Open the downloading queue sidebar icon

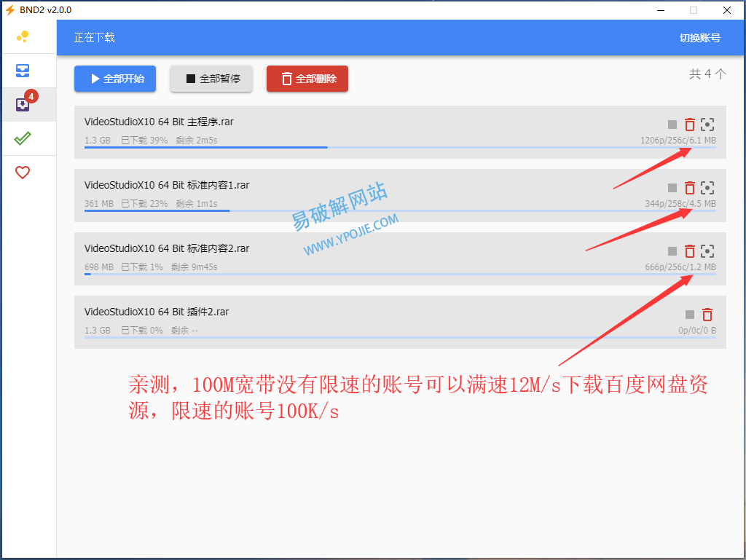[23, 105]
